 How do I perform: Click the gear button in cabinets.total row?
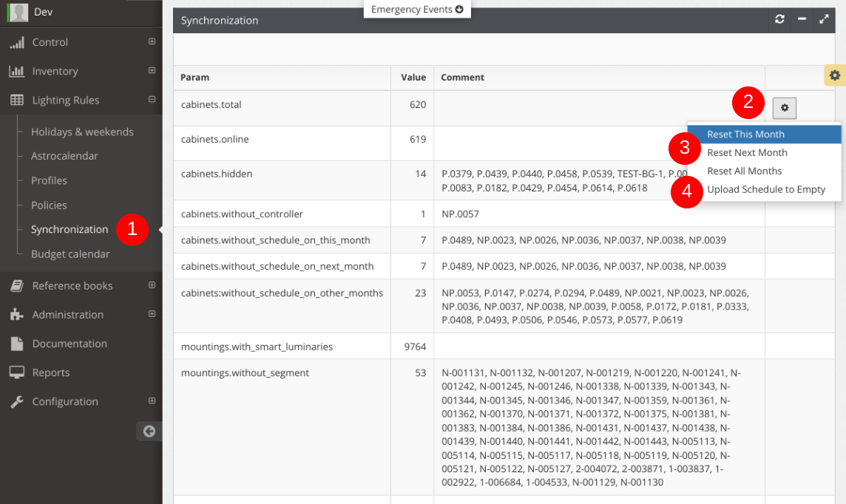[x=785, y=108]
